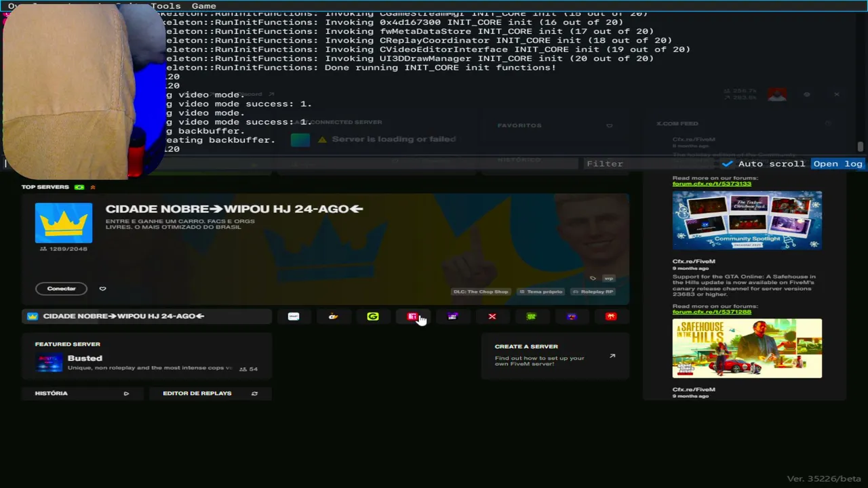Click the Open log button

pos(838,163)
